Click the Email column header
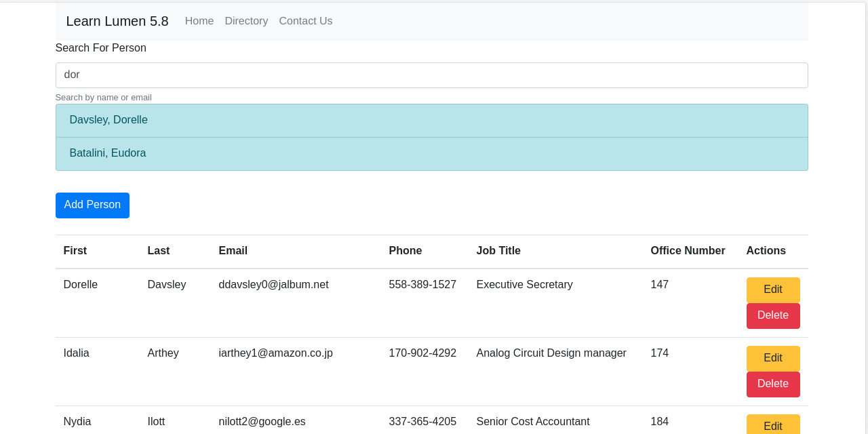 point(233,251)
